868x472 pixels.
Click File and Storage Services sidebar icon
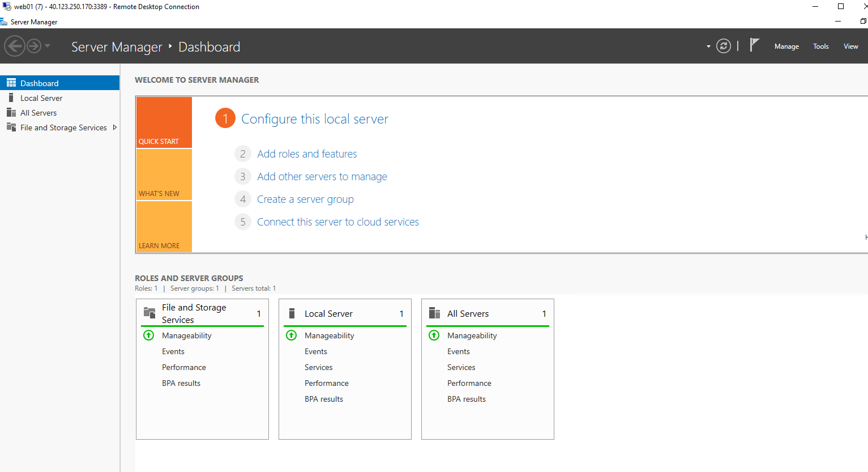coord(11,127)
